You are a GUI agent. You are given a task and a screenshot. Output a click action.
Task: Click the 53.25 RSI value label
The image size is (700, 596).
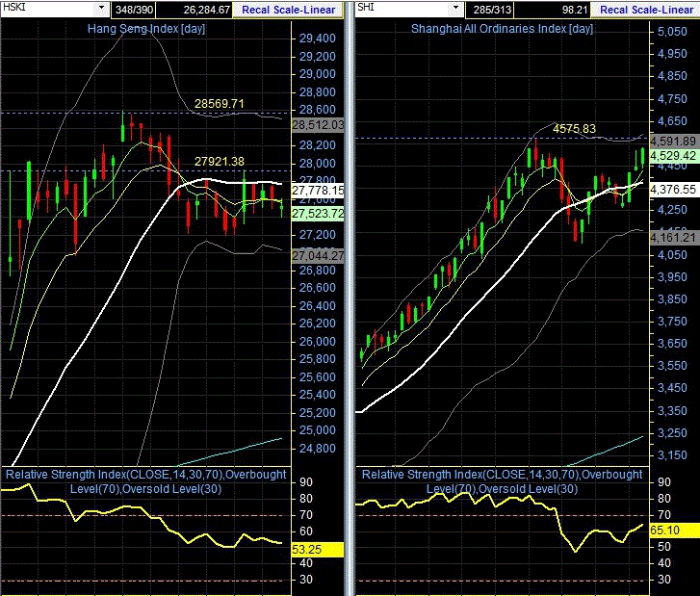point(318,550)
